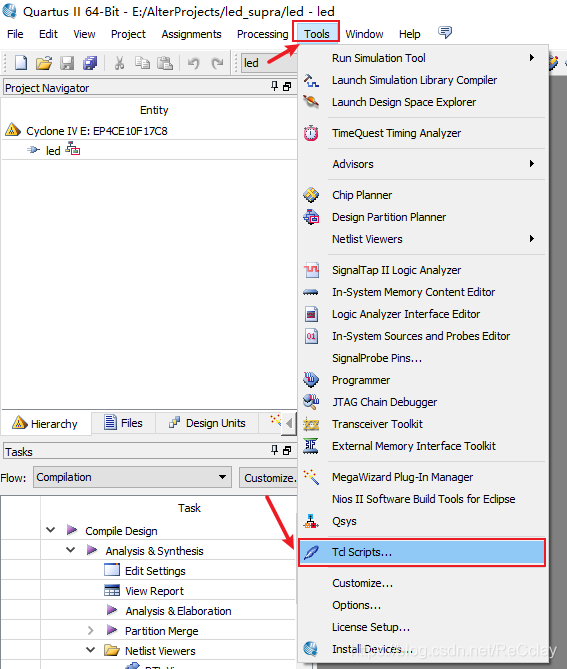Open the File menu

[x=15, y=34]
